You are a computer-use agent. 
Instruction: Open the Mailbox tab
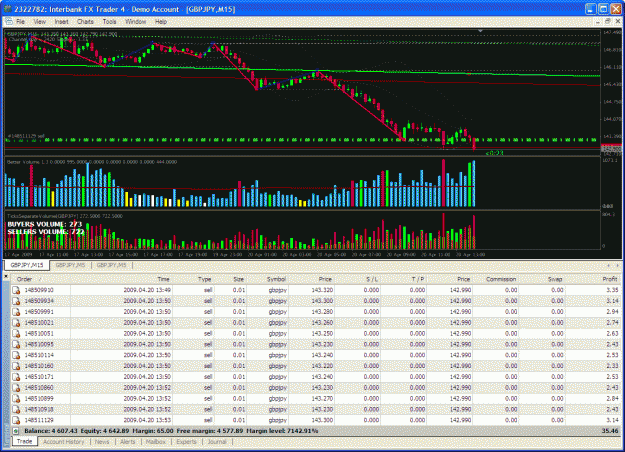point(155,442)
